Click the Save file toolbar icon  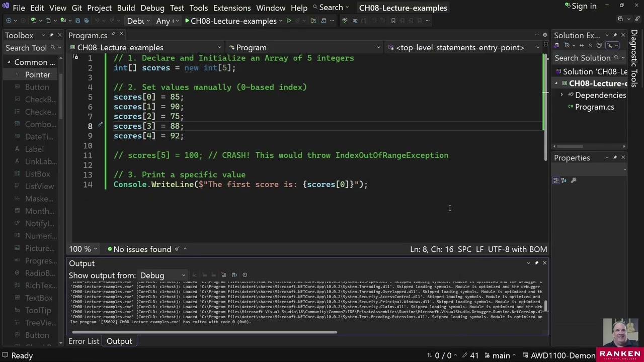point(77,21)
